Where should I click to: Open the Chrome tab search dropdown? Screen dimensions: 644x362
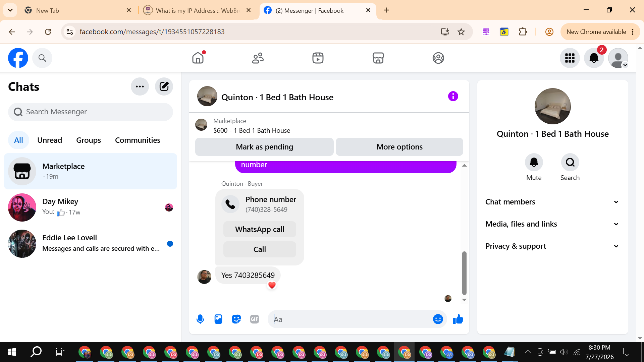10,10
